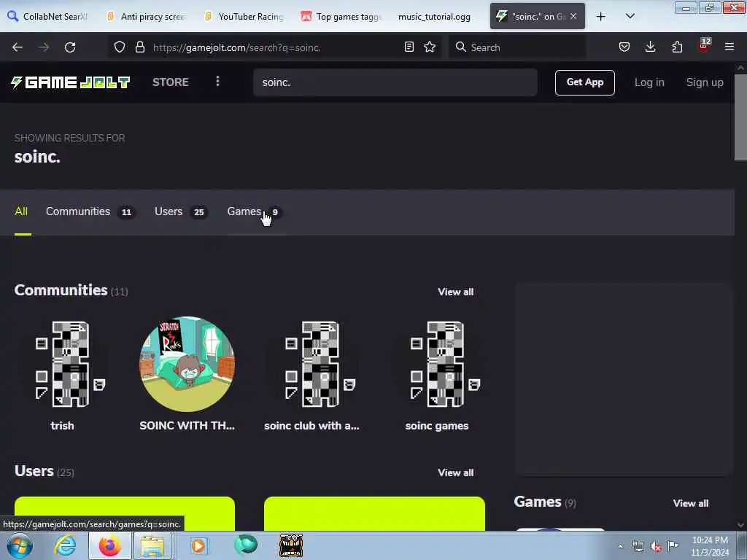
Task: Click the address bar URL
Action: coord(236,47)
